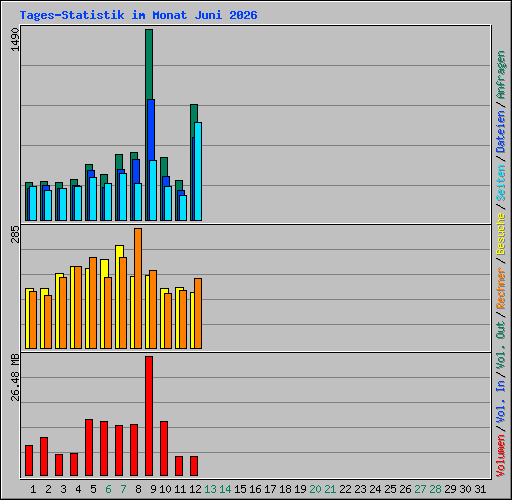
Task: Click the red Volumen bar for day 9
Action: tap(149, 416)
